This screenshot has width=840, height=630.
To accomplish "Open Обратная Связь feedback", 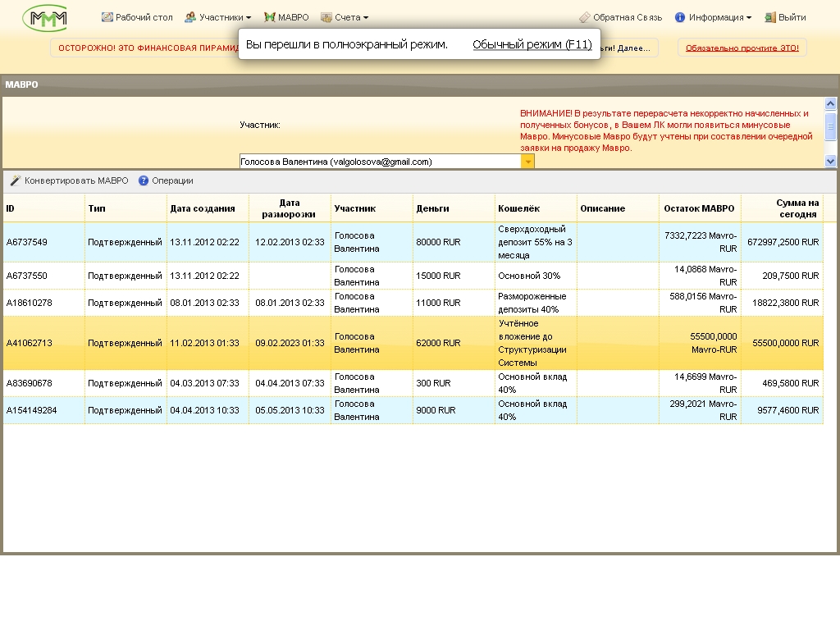I will pos(621,17).
